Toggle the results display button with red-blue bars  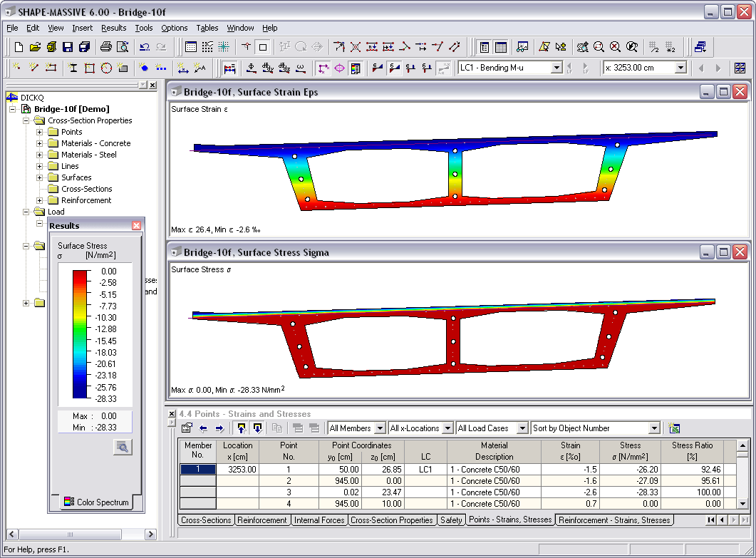(x=230, y=68)
